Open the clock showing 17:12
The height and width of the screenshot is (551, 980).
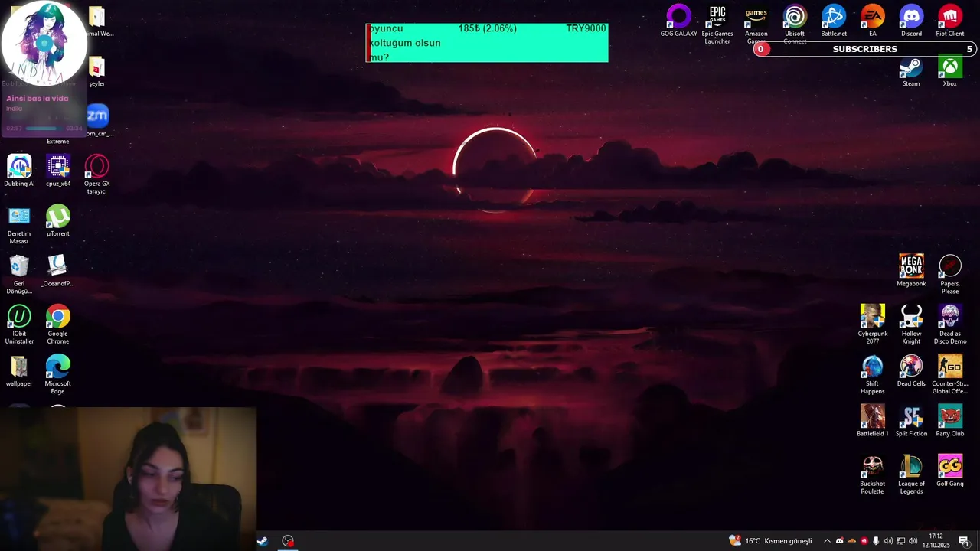click(936, 541)
